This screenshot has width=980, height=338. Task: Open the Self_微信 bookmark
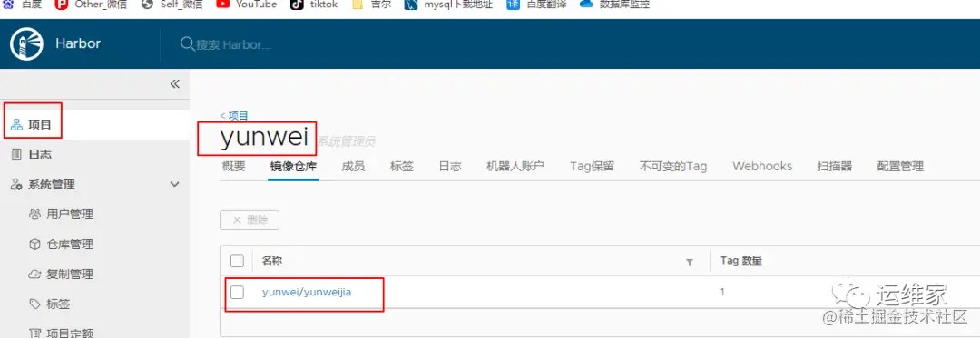coord(171,5)
